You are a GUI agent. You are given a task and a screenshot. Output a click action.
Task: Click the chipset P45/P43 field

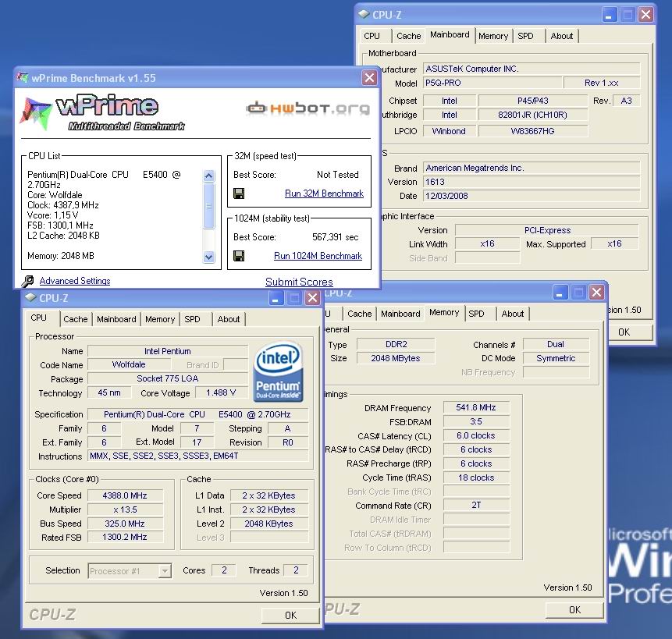point(533,101)
